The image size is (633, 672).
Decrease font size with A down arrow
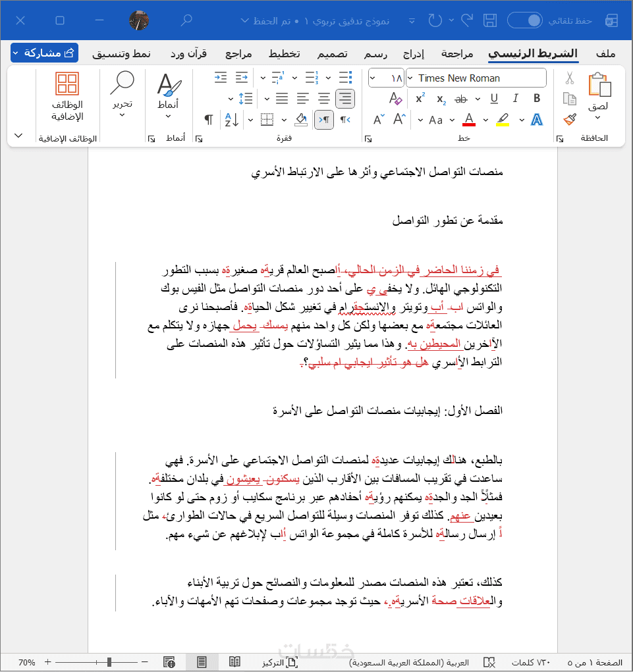tap(379, 120)
